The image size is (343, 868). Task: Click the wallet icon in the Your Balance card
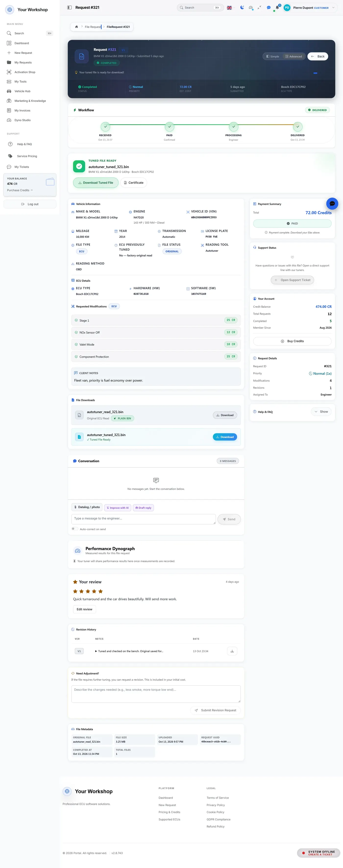coord(50,182)
